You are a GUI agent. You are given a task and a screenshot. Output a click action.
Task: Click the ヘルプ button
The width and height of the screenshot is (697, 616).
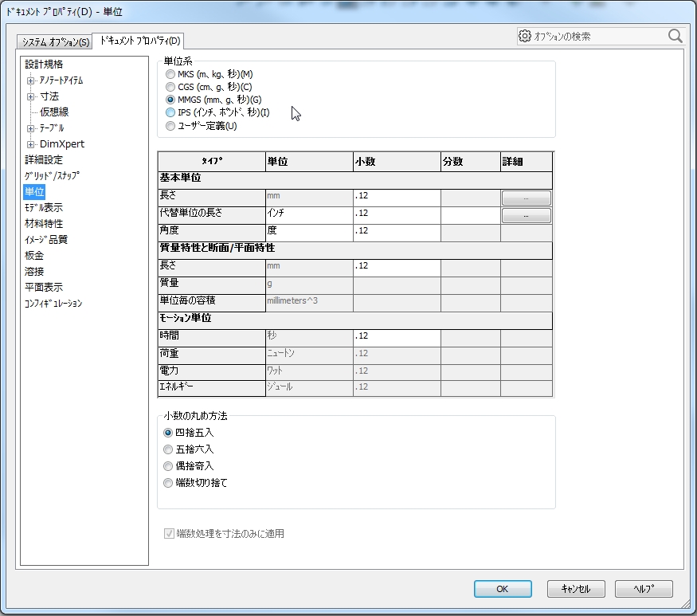tap(644, 589)
